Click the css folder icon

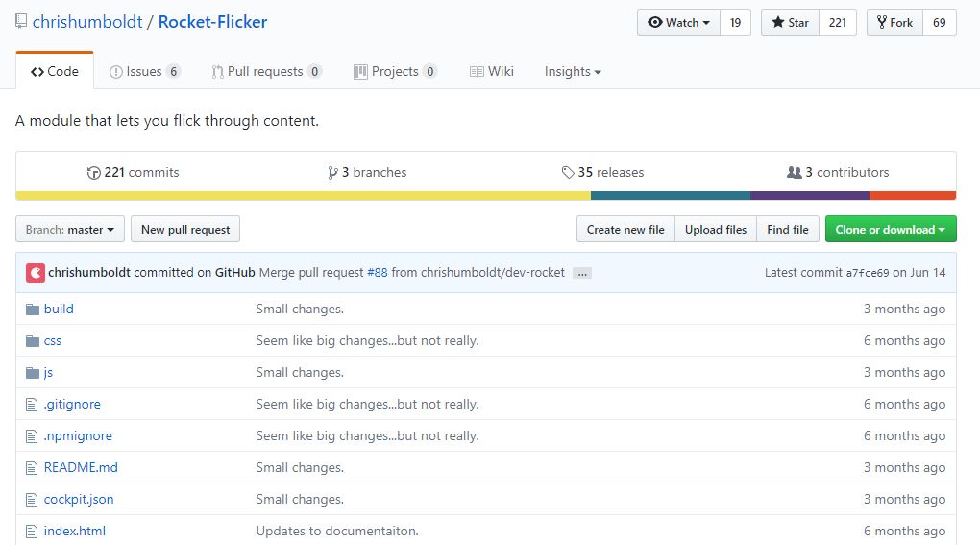click(33, 341)
